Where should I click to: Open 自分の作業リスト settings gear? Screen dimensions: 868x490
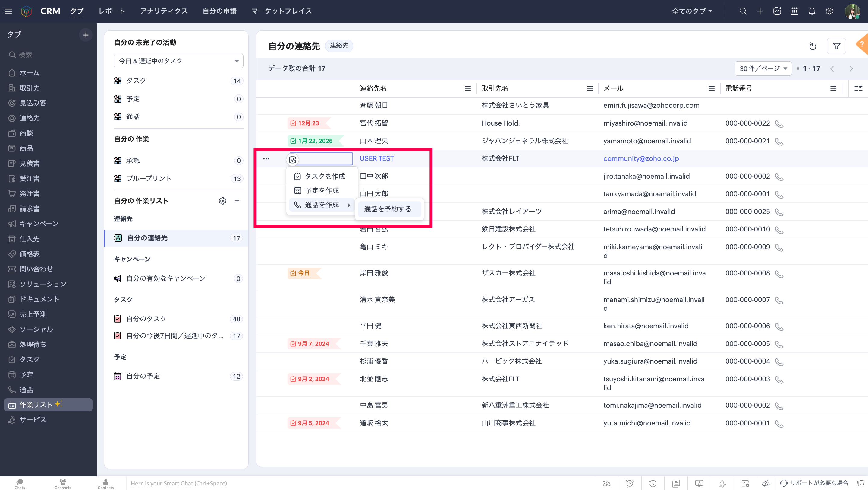[x=222, y=201]
